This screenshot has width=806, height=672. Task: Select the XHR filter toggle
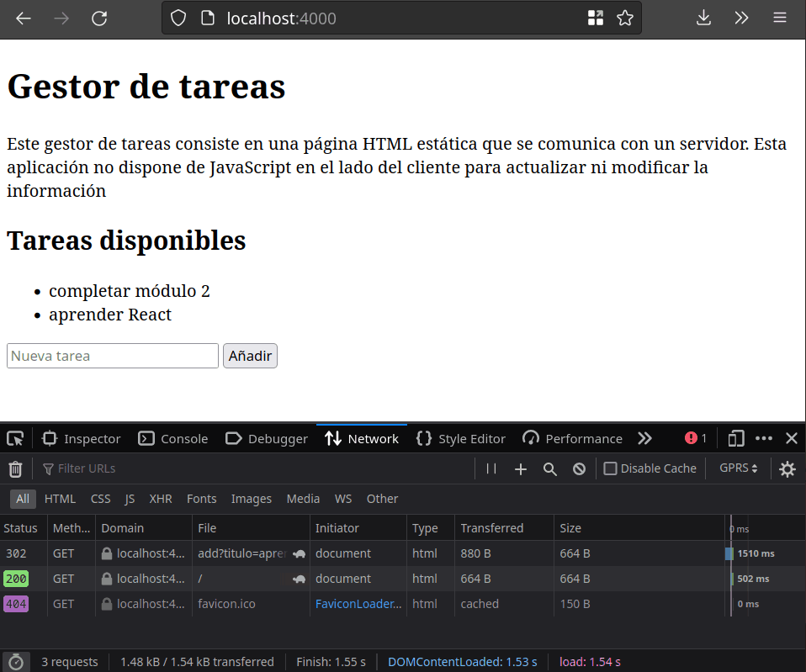click(x=160, y=499)
